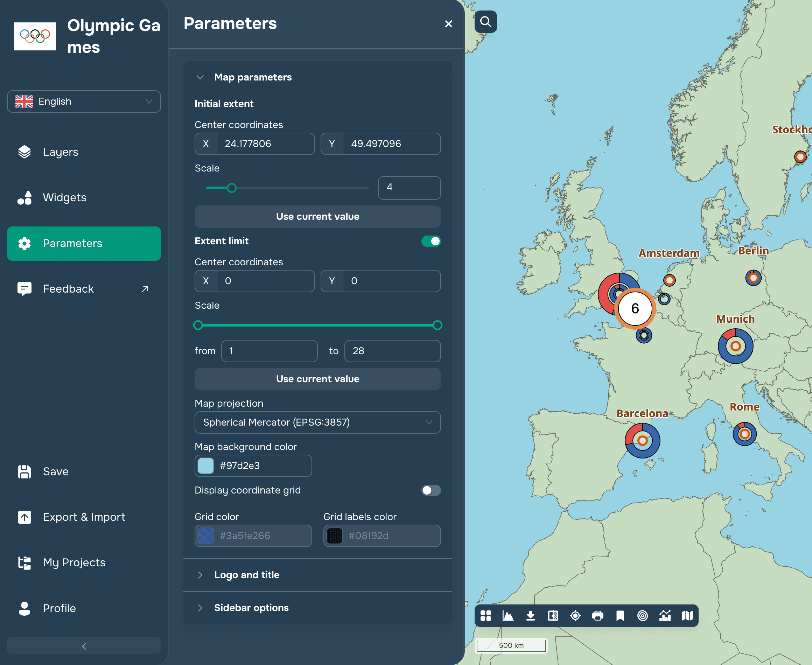Click the download icon in map toolbar
The width and height of the screenshot is (812, 665).
tap(531, 616)
